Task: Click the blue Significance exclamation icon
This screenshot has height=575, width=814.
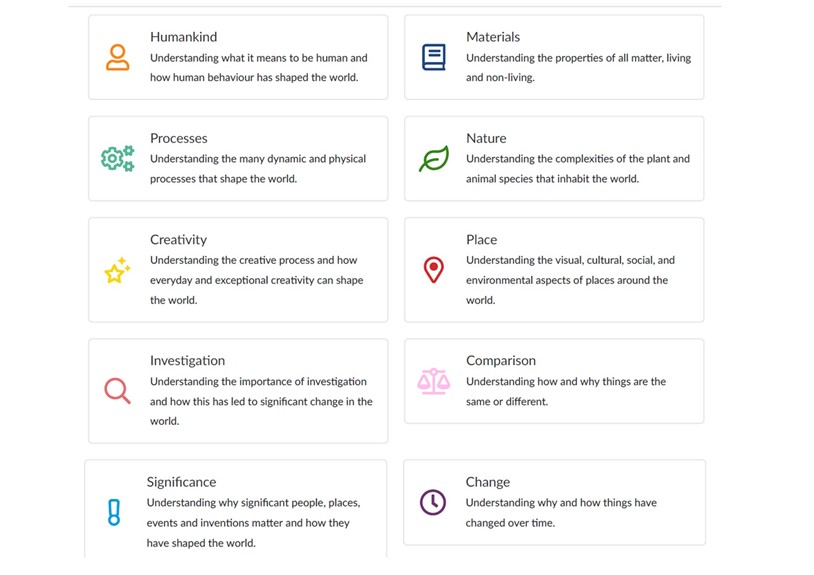Action: tap(114, 512)
